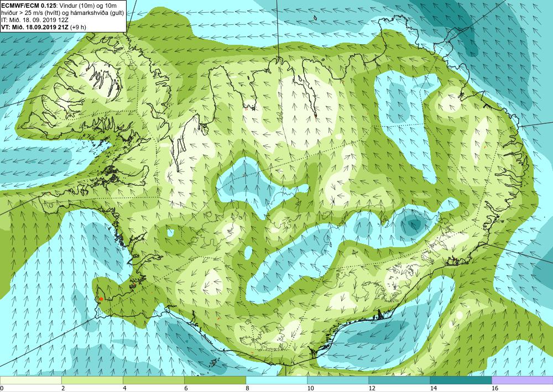Click the legend value "2"
Screen dimensions: 553x392
63,388
